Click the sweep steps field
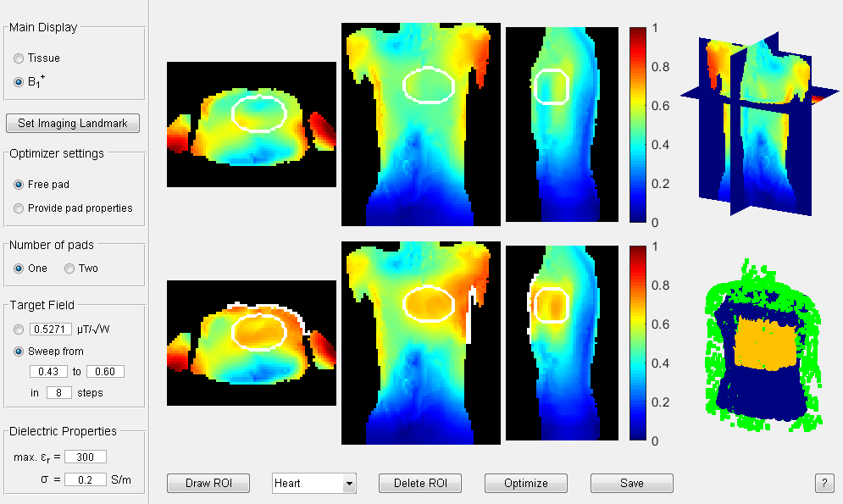Viewport: 843px width, 504px height. [58, 393]
